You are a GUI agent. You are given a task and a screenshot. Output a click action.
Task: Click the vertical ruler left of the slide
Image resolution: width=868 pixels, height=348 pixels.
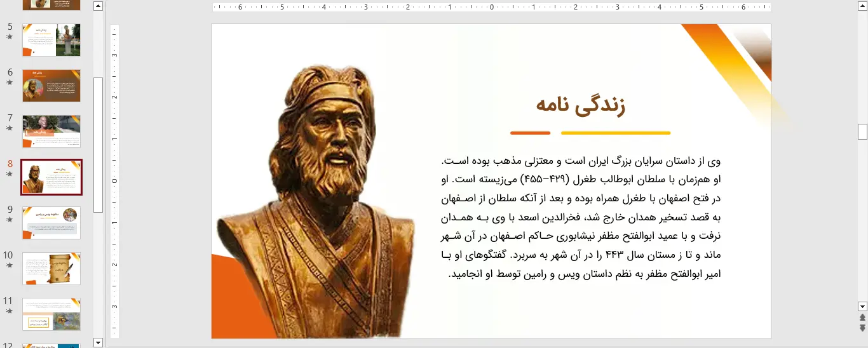(x=115, y=181)
